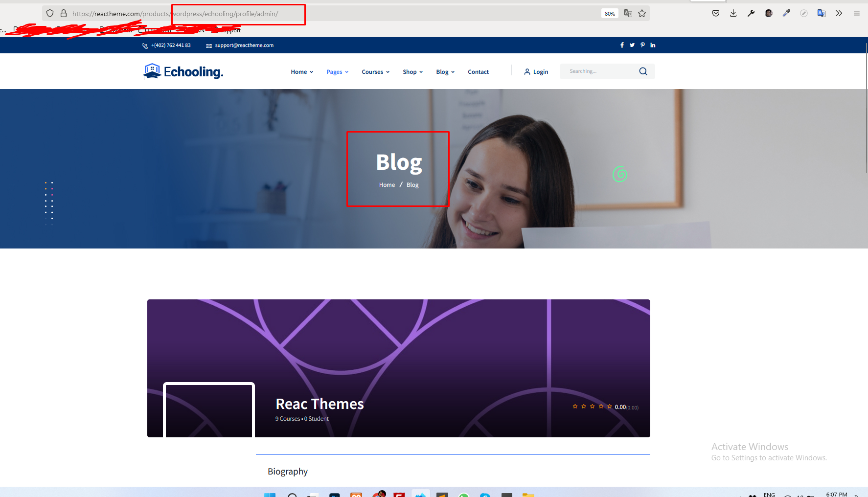
Task: Expand the Home menu dropdown
Action: [x=302, y=72]
